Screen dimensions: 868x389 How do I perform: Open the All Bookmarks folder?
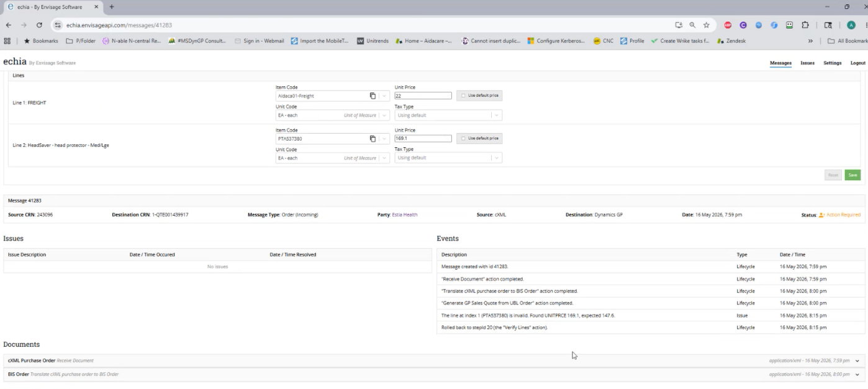click(848, 41)
